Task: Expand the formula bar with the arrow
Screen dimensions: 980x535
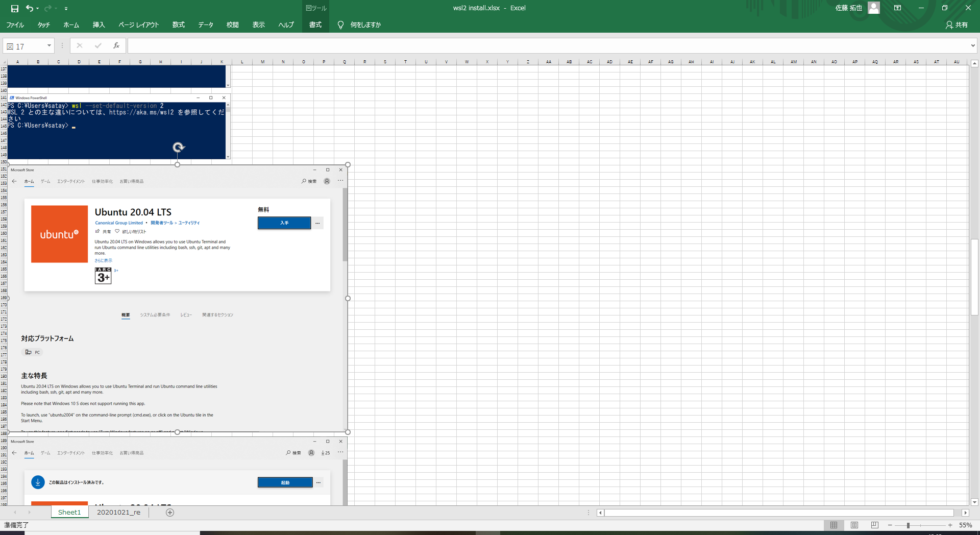Action: [x=973, y=46]
